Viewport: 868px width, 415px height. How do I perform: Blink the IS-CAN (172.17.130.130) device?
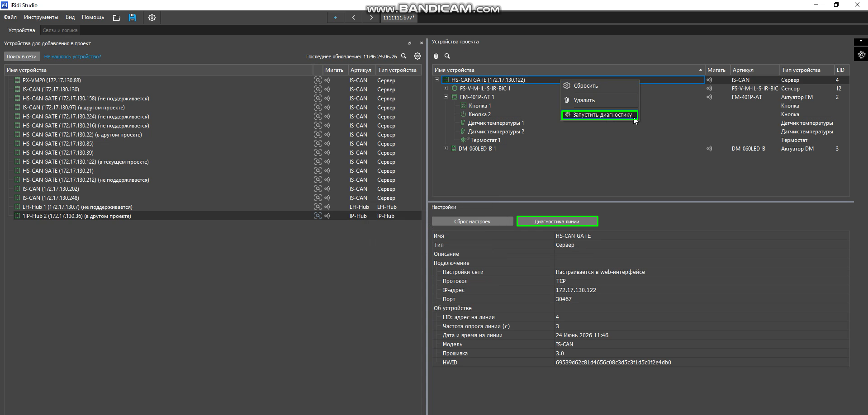pos(327,90)
